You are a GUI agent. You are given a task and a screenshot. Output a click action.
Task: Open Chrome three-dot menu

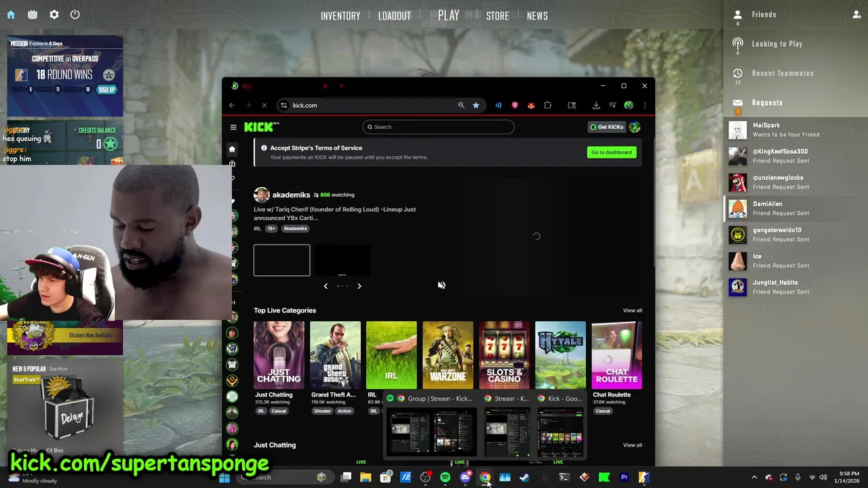pos(645,105)
